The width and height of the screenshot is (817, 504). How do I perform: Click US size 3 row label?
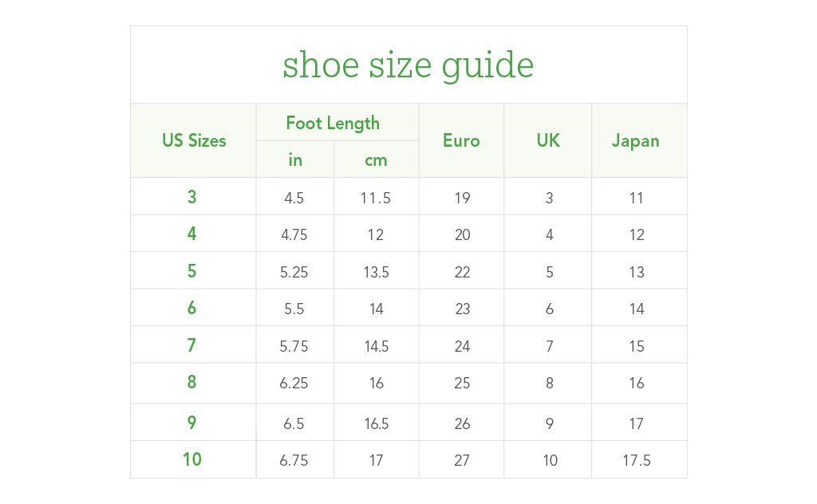click(x=192, y=197)
